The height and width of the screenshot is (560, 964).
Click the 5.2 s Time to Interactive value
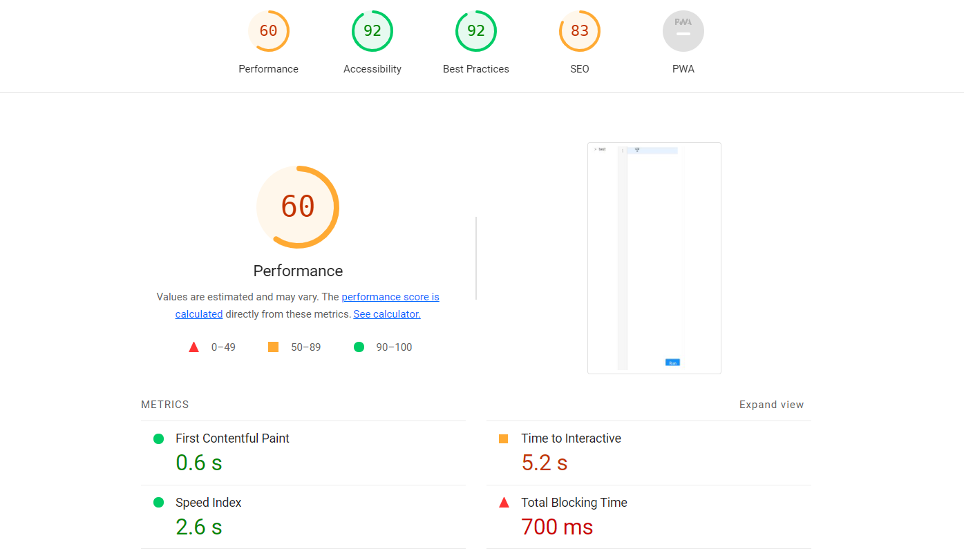point(545,463)
